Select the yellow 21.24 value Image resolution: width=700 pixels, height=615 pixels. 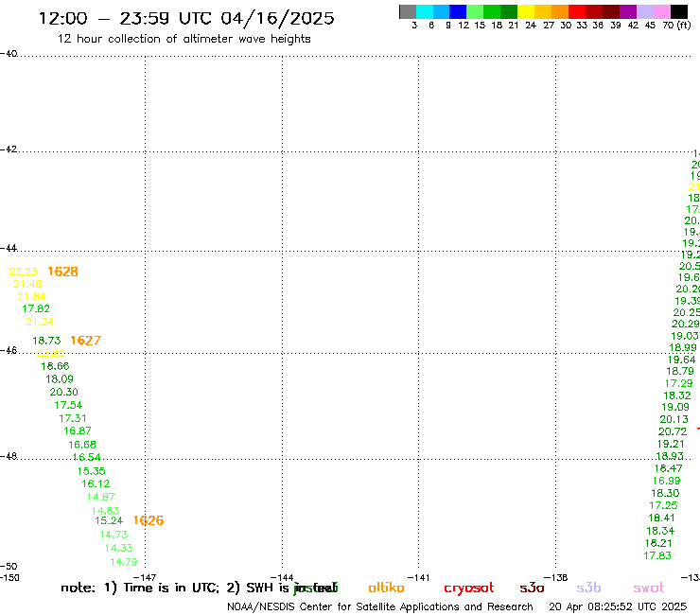pyautogui.click(x=40, y=322)
